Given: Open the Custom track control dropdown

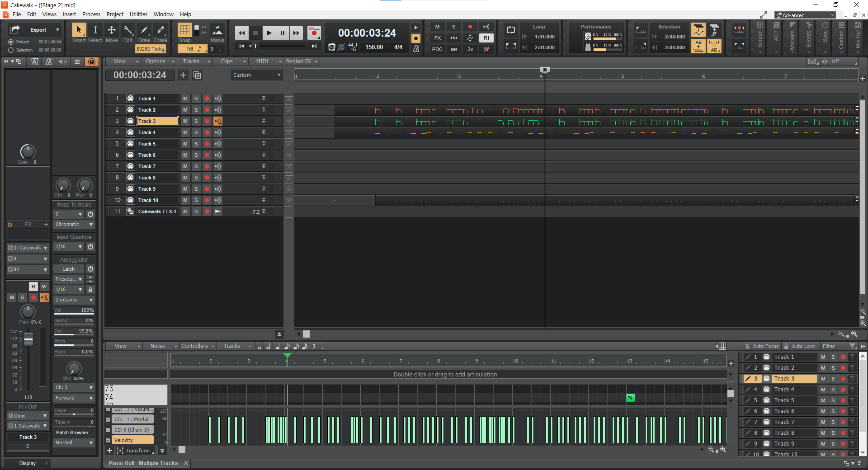Looking at the screenshot, I should pyautogui.click(x=257, y=75).
